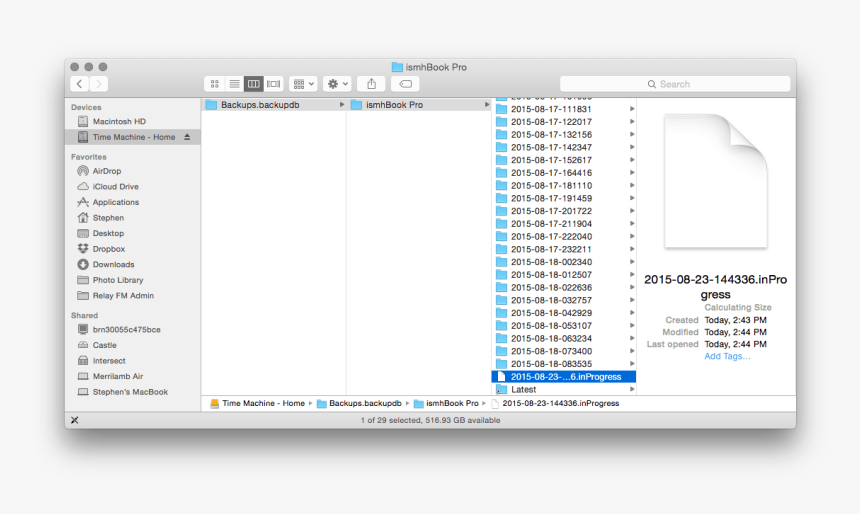Open Relay FM Admin folder
This screenshot has width=860, height=514.
coord(132,295)
